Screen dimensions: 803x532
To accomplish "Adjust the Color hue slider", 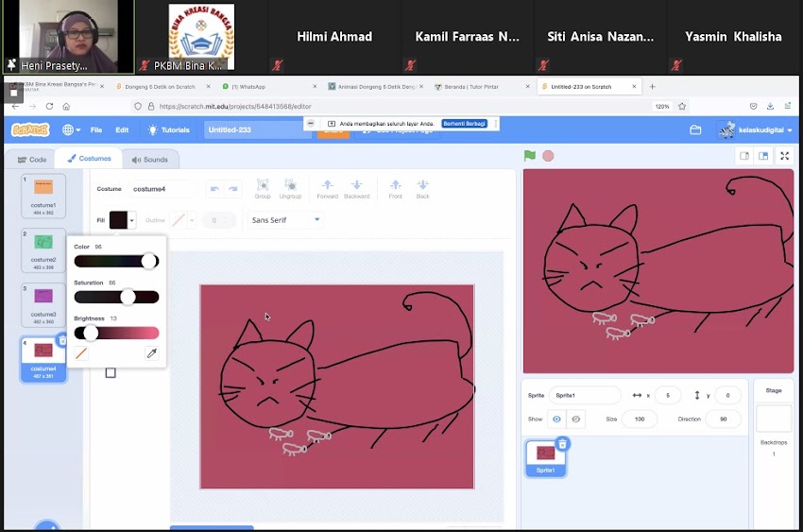I will click(116, 261).
